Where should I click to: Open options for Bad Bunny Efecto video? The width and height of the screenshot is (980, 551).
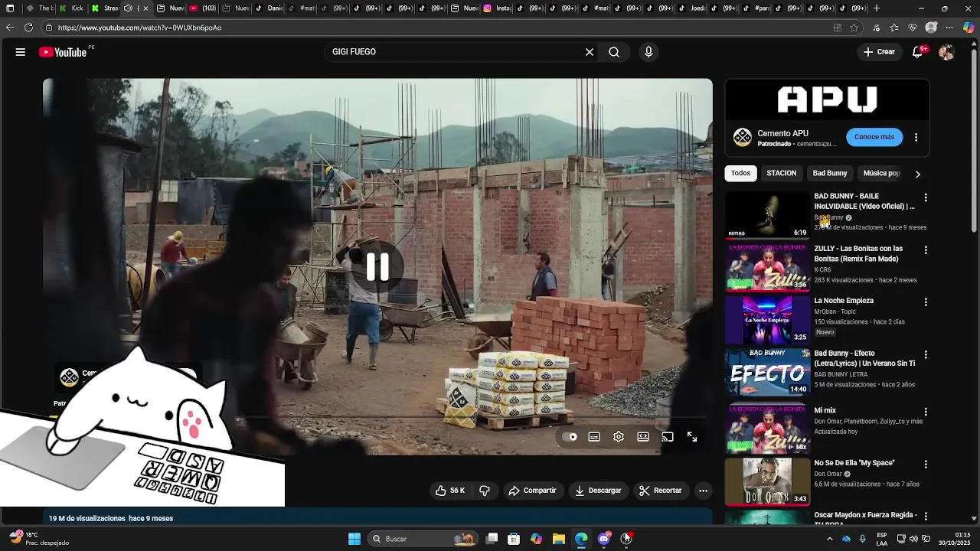point(925,354)
